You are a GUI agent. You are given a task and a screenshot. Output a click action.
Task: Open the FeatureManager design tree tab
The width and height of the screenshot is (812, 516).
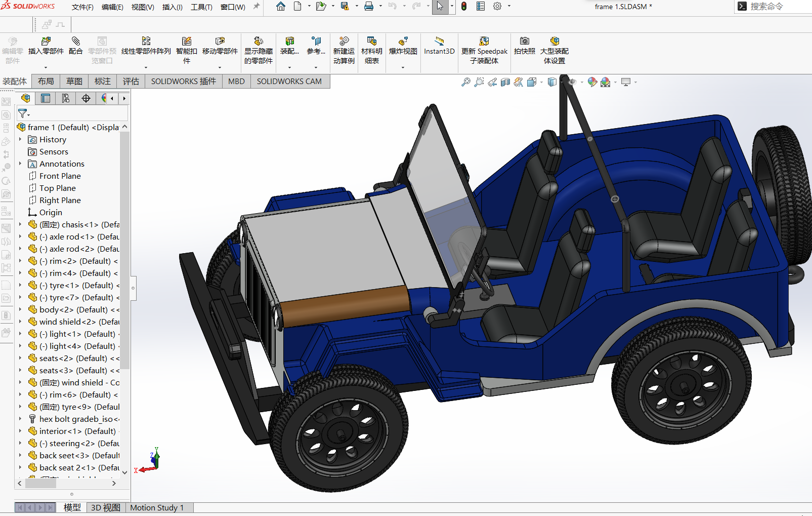pyautogui.click(x=26, y=98)
